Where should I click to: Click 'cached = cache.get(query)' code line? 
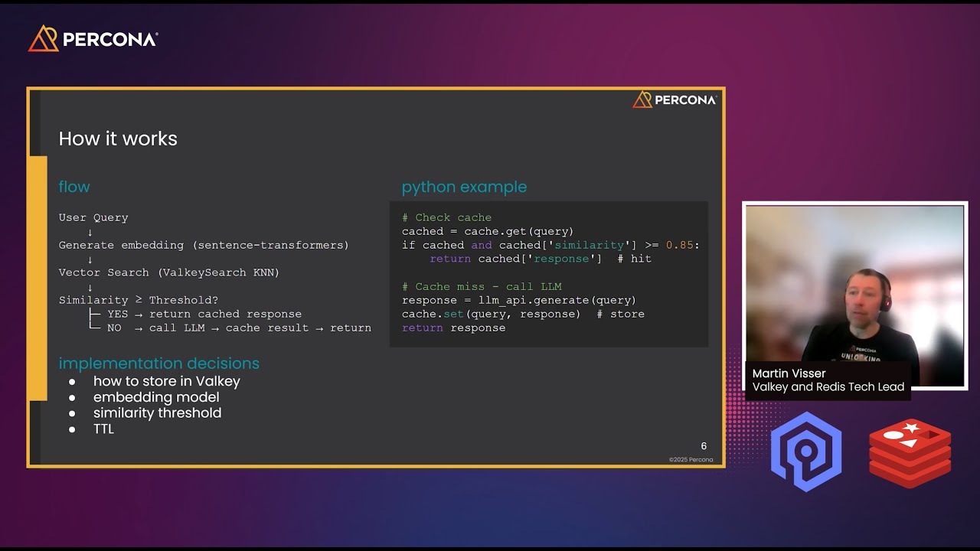488,231
